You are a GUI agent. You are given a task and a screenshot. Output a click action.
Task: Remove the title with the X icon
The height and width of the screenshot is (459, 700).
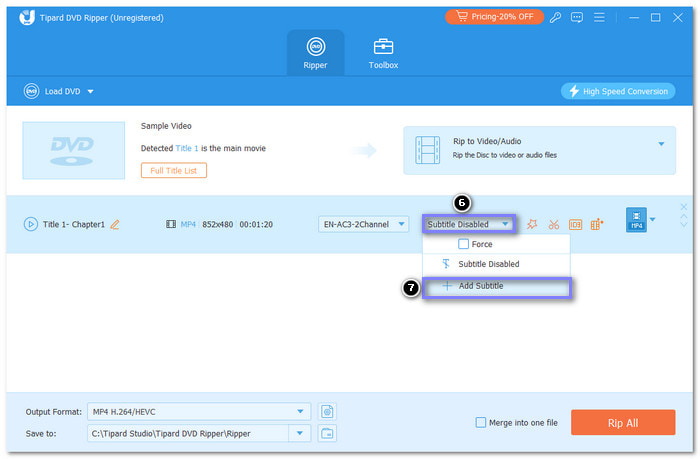click(683, 207)
